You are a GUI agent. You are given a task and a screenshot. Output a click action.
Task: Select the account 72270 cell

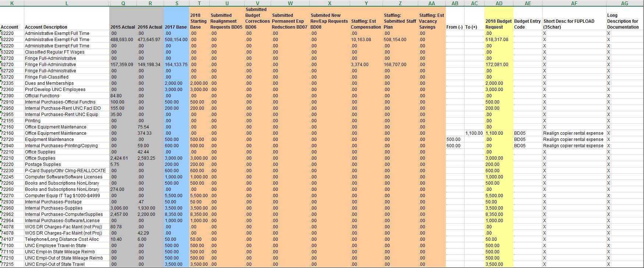coord(7,196)
